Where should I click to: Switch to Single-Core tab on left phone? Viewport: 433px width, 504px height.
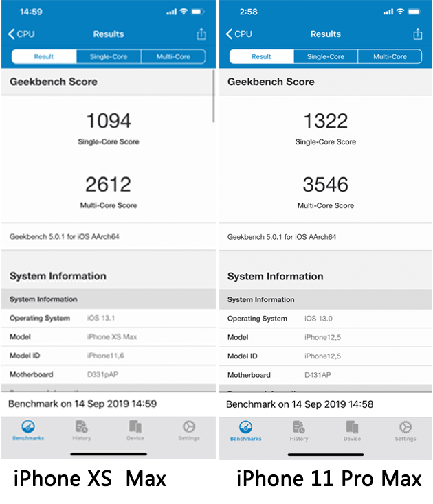(x=109, y=56)
